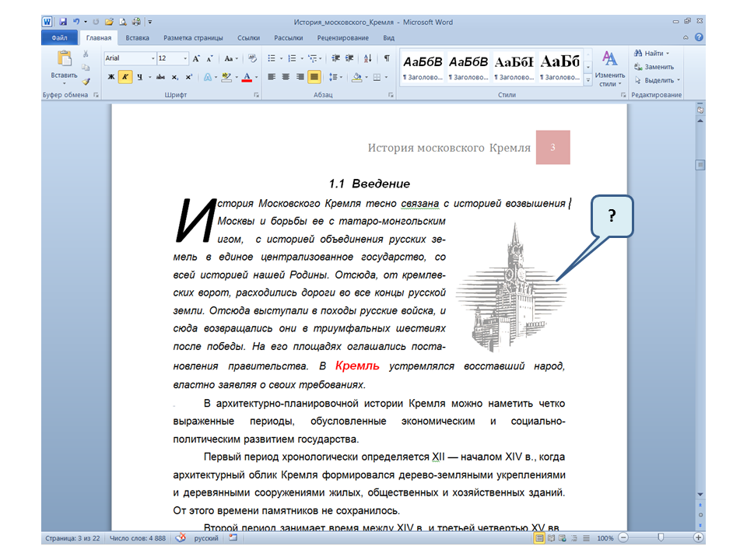Click the zoom slider in status bar
Image resolution: width=747 pixels, height=560 pixels.
point(661,537)
